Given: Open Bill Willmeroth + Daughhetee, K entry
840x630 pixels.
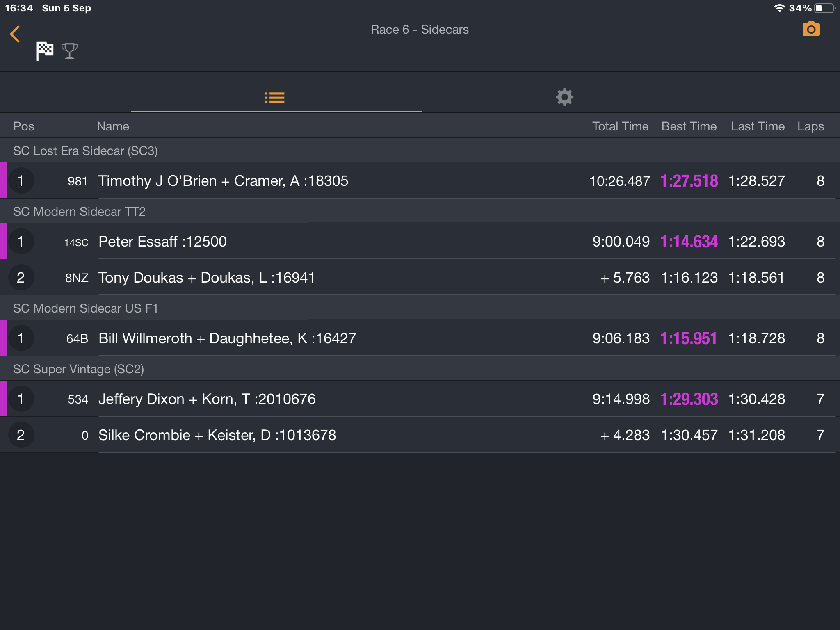Looking at the screenshot, I should click(x=420, y=338).
